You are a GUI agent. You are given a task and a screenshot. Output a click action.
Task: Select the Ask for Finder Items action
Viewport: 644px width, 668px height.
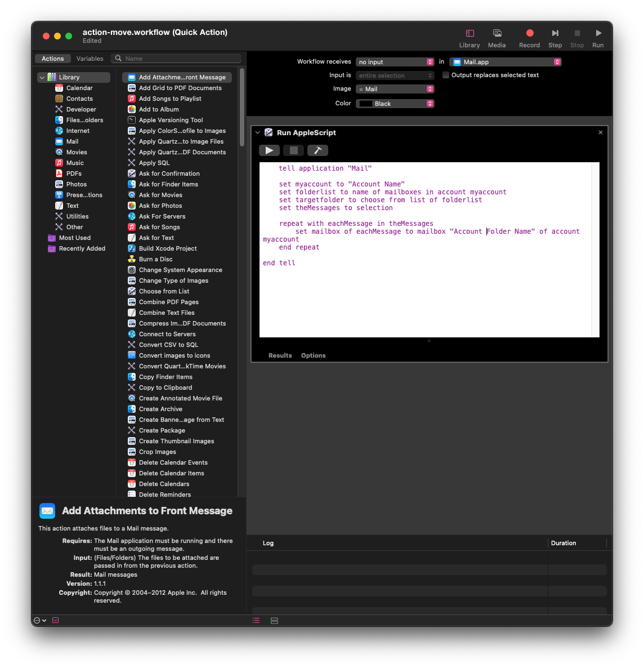click(x=163, y=184)
